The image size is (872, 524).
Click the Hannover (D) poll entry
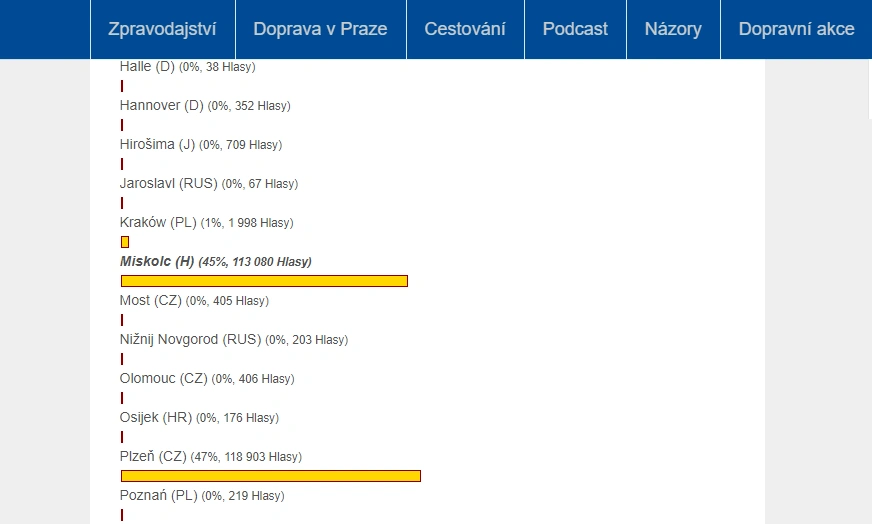[x=161, y=105]
